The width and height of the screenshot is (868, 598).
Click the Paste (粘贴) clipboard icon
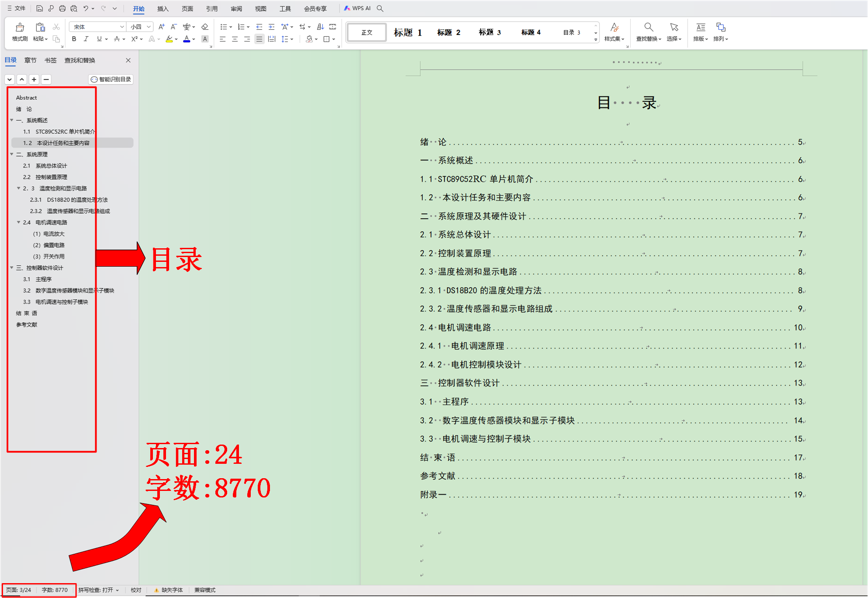pos(40,28)
